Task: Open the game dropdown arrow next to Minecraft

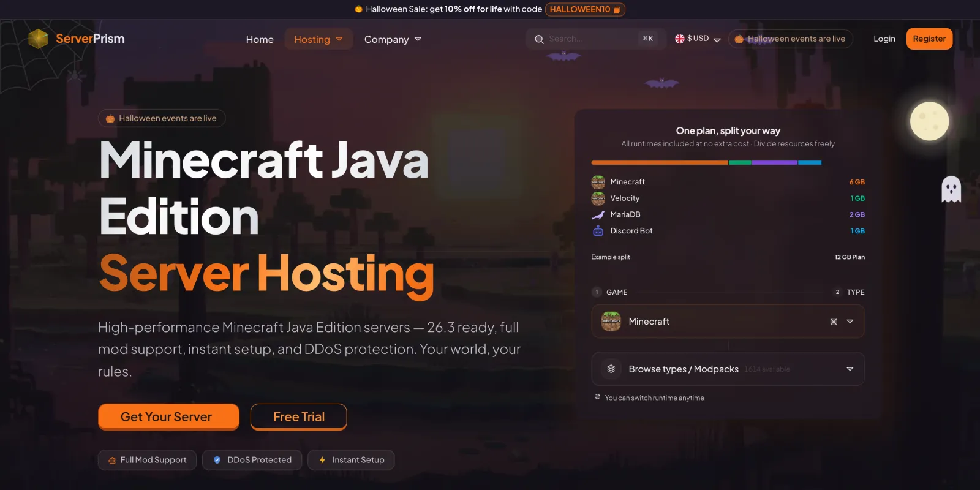Action: pyautogui.click(x=850, y=322)
